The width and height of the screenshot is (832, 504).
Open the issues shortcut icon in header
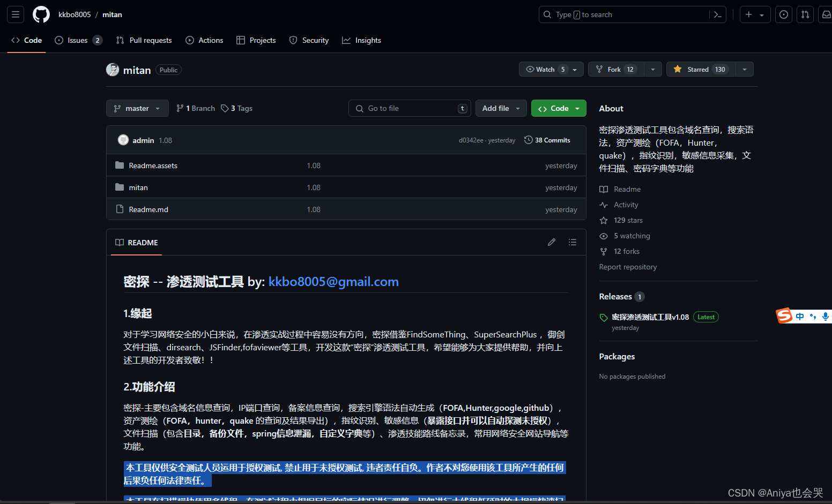(x=784, y=14)
